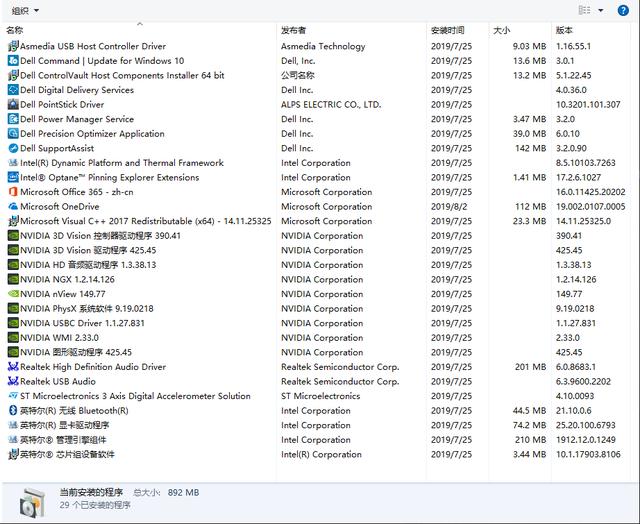The image size is (640, 524).
Task: Select NVIDIA NGX 1.2.14.126 entry
Action: pos(67,280)
